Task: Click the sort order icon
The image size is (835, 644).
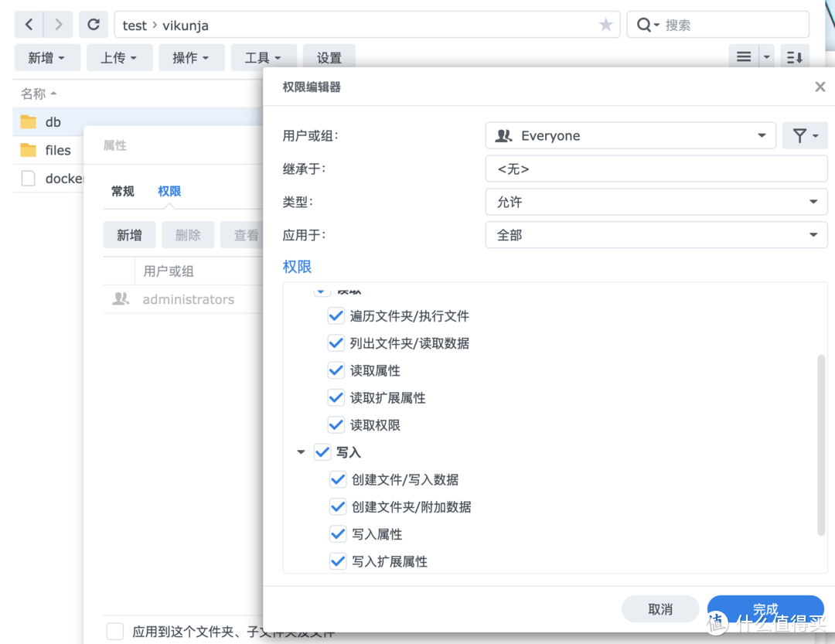Action: [794, 56]
